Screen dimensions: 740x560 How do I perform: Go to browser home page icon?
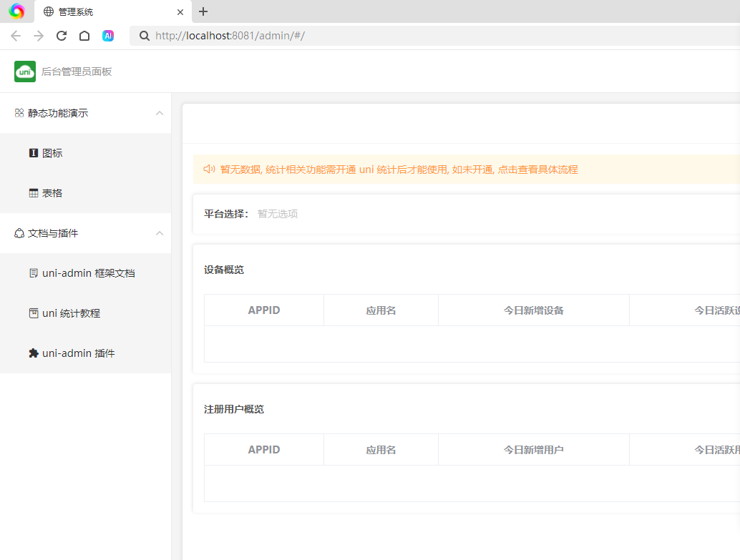point(84,36)
